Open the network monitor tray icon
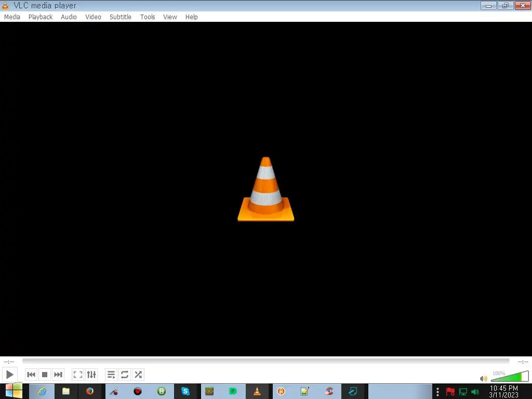The height and width of the screenshot is (399, 532). pos(463,392)
